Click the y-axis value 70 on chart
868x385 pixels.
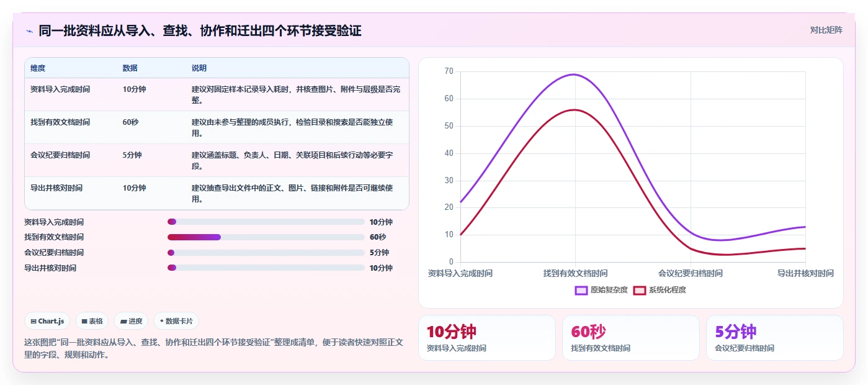click(x=449, y=71)
